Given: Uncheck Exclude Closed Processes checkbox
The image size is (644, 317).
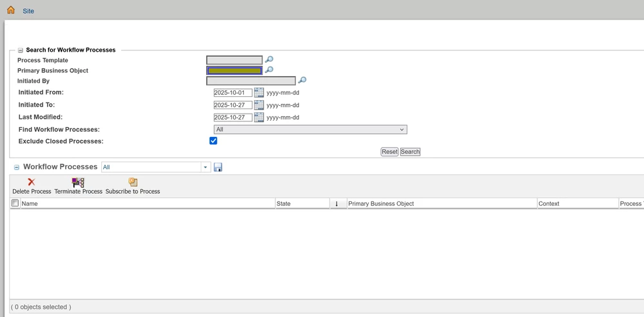Looking at the screenshot, I should click(213, 141).
